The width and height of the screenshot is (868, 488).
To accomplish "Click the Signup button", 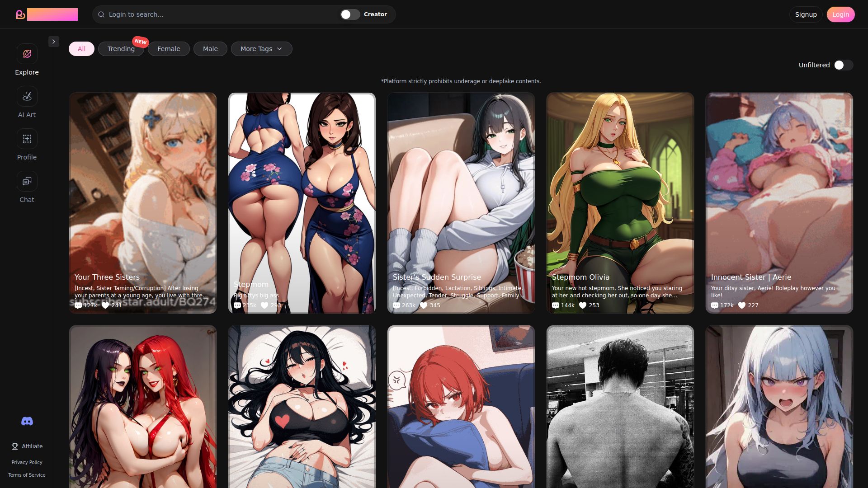I will [806, 14].
